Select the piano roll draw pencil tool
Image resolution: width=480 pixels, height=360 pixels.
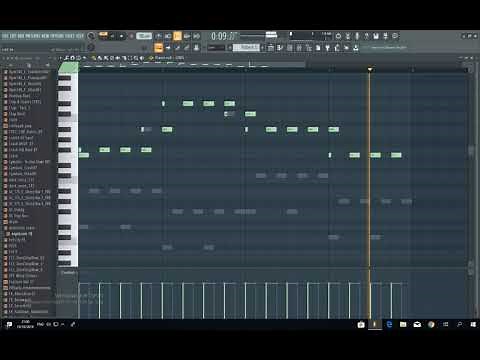pyautogui.click(x=93, y=58)
